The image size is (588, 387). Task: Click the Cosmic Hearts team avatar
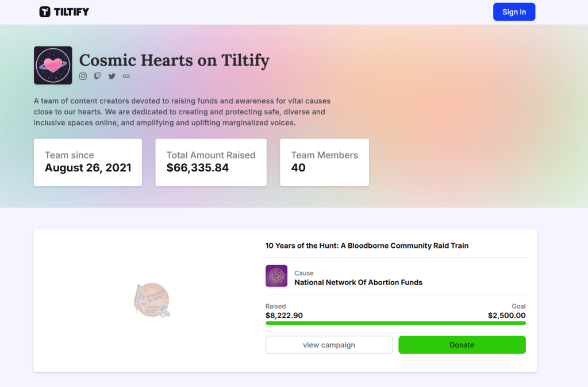53,66
